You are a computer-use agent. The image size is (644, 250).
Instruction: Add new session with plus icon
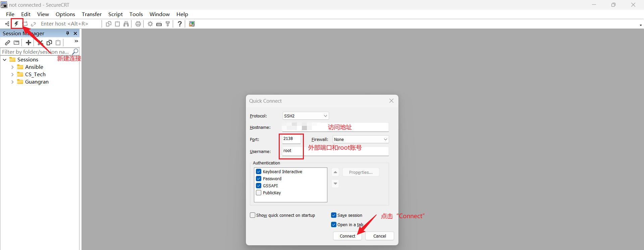click(x=29, y=43)
